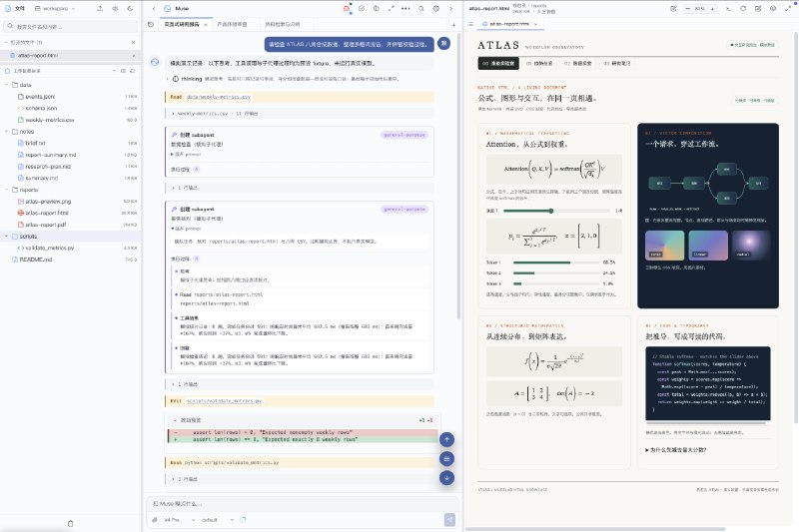Toggle the moon dark-mode icon
Image resolution: width=799 pixels, height=532 pixels.
point(130,8)
